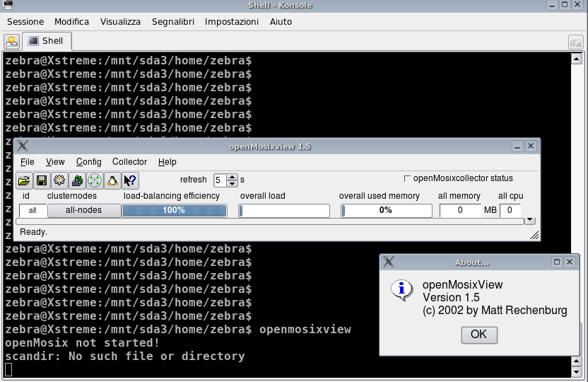The image size is (588, 382).
Task: Open Sessione menu in Konsole
Action: pos(25,22)
